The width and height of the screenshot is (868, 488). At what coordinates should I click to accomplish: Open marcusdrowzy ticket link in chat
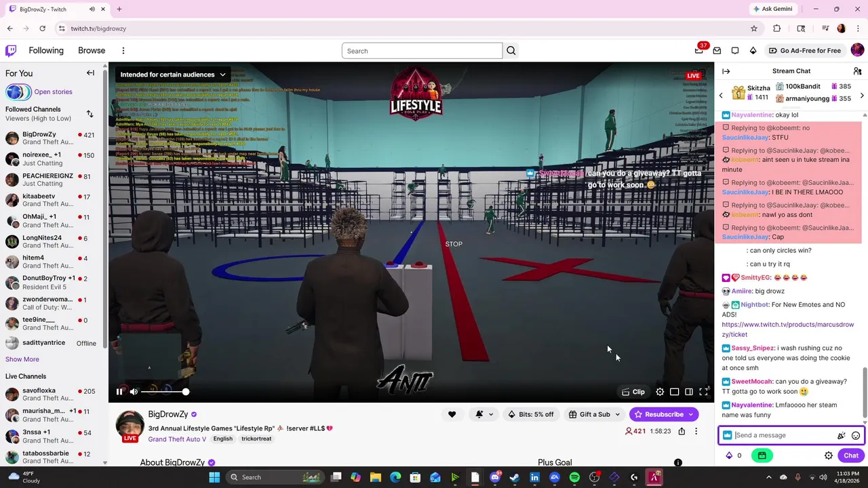click(x=787, y=329)
